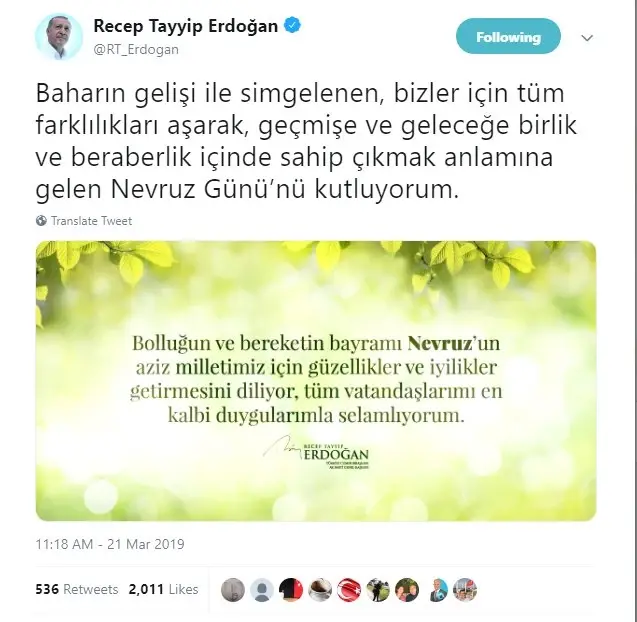This screenshot has height=622, width=637.
Task: View the 2,011 Likes list
Action: [x=163, y=589]
